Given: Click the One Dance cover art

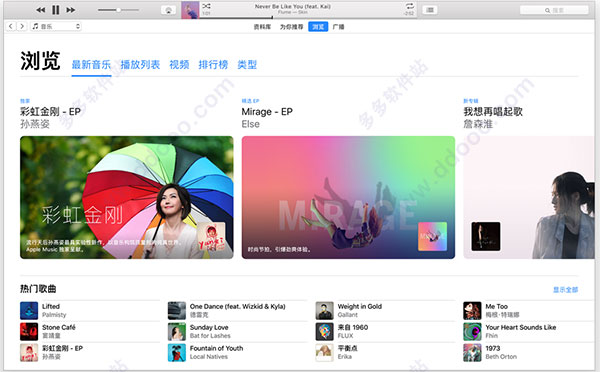Looking at the screenshot, I should point(177,311).
